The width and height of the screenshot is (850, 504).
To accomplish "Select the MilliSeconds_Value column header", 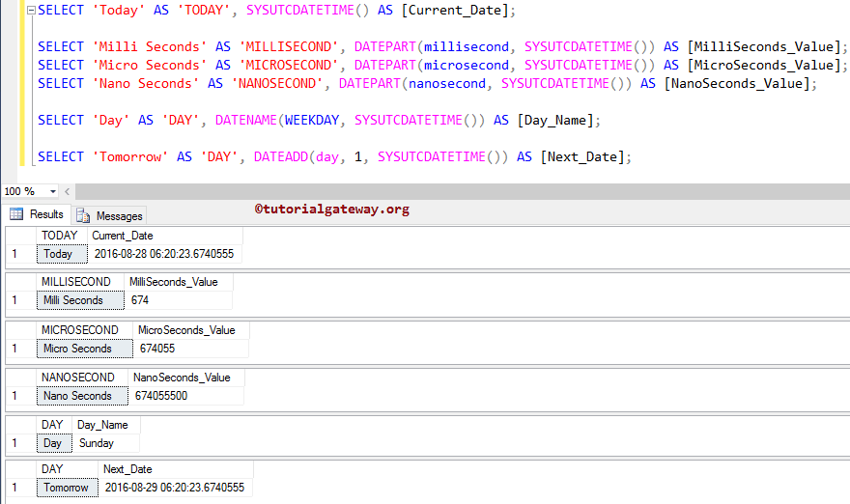I will [x=179, y=282].
